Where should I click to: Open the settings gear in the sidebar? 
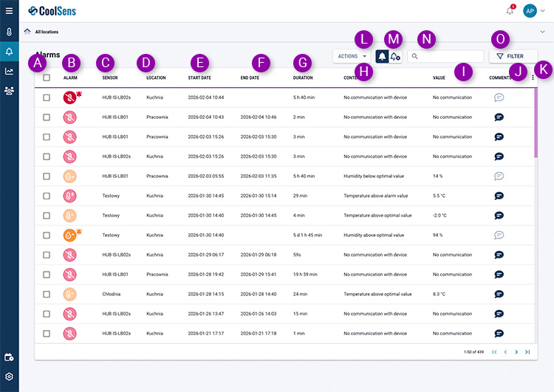point(9,376)
